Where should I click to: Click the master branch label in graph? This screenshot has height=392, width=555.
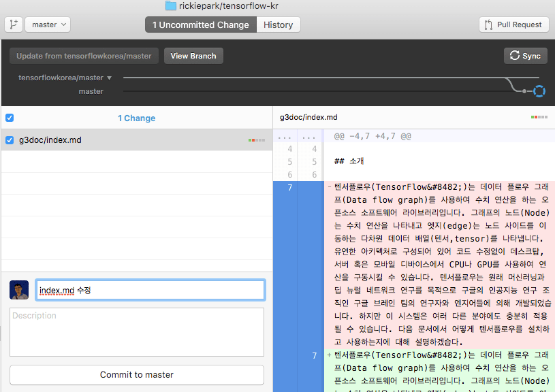[91, 91]
